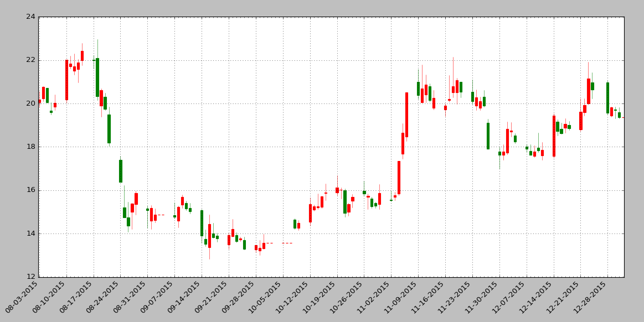This screenshot has height=322, width=644.
Task: Click the tall red candle on 12-14-2015
Action: [x=554, y=136]
